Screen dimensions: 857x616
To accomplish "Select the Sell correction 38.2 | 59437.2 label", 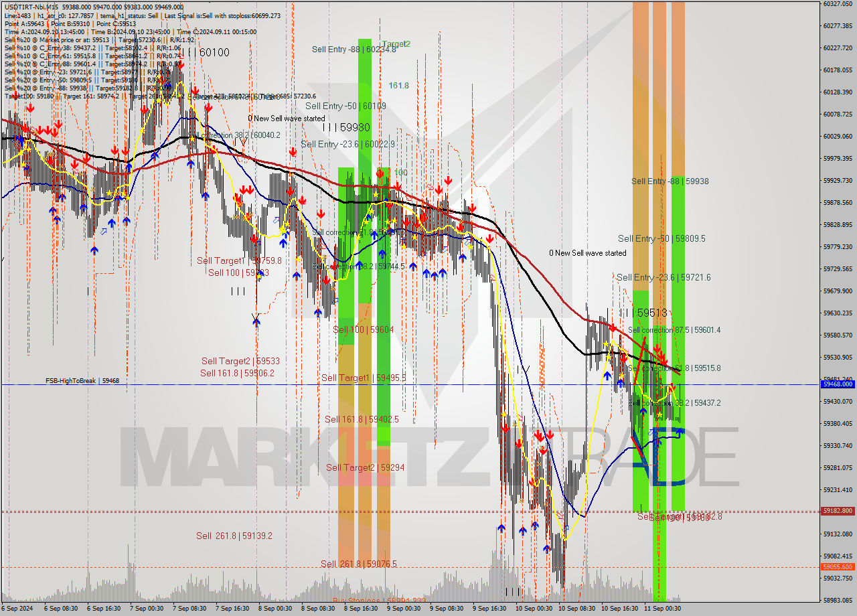I will [674, 403].
